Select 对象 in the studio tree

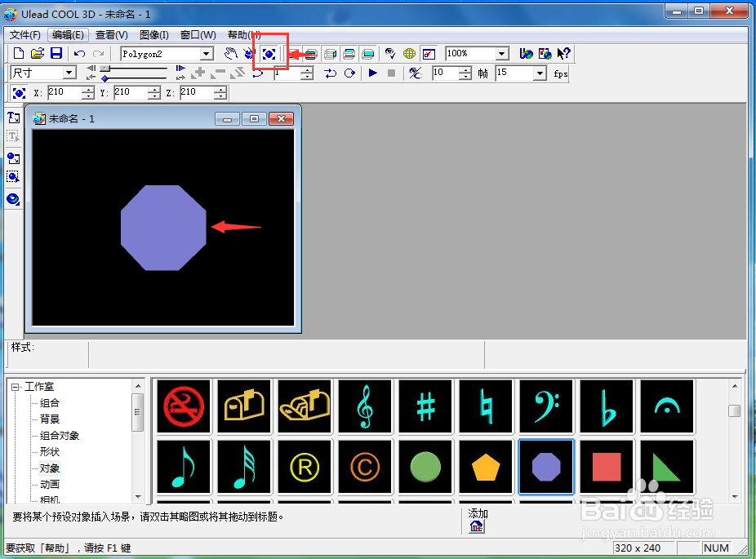coord(49,468)
